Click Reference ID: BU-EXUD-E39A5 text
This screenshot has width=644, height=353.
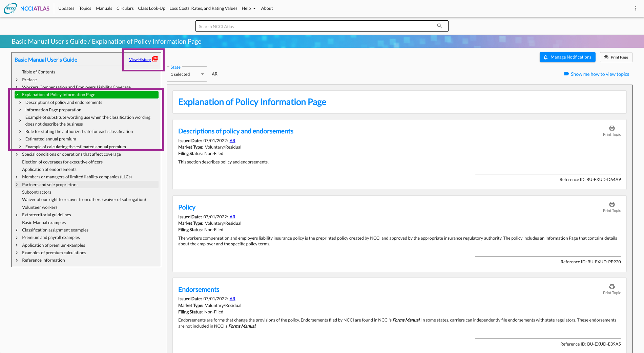pyautogui.click(x=590, y=344)
